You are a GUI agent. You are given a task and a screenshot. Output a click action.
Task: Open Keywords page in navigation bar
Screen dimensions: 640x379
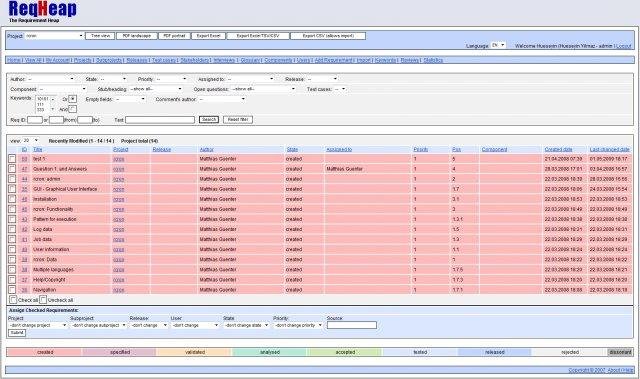[x=386, y=60]
